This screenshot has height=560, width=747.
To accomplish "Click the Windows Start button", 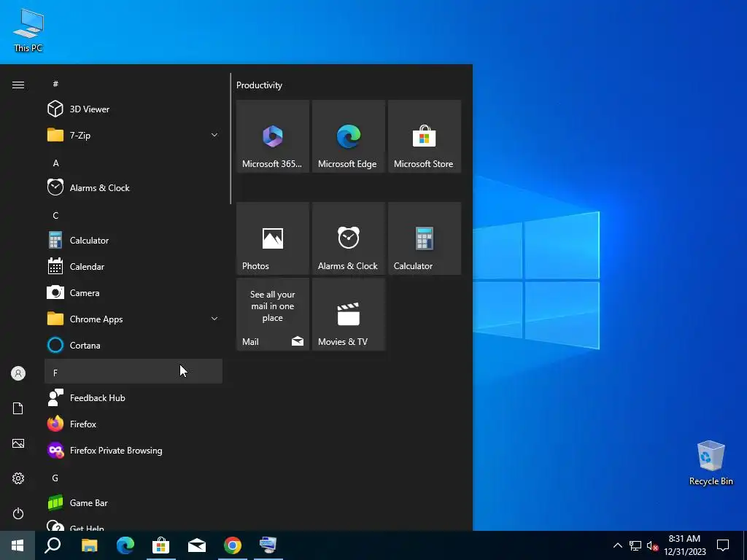I will 18,545.
